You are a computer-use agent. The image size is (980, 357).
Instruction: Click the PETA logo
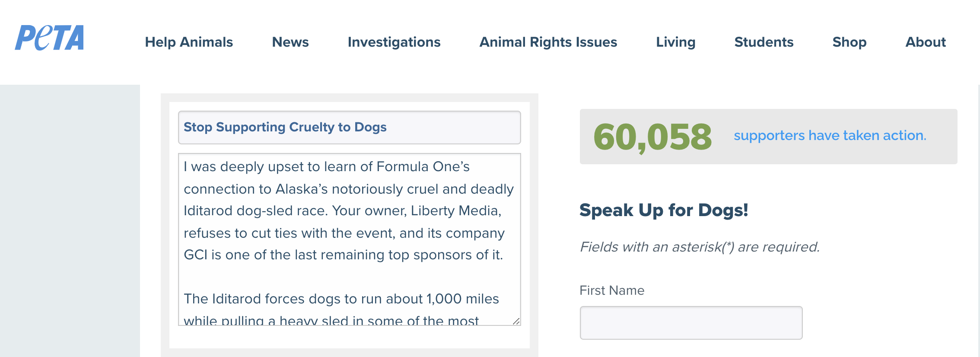50,38
